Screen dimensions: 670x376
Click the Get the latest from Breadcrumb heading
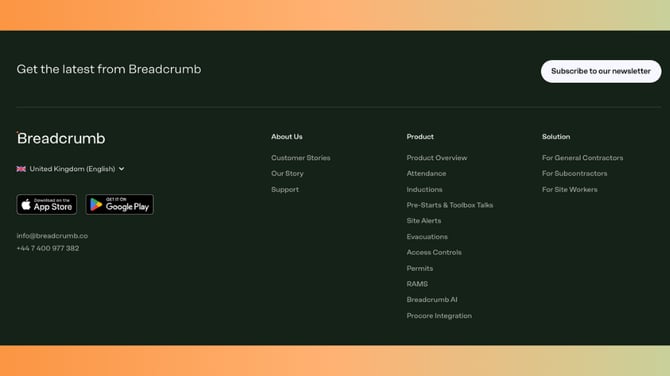click(109, 69)
